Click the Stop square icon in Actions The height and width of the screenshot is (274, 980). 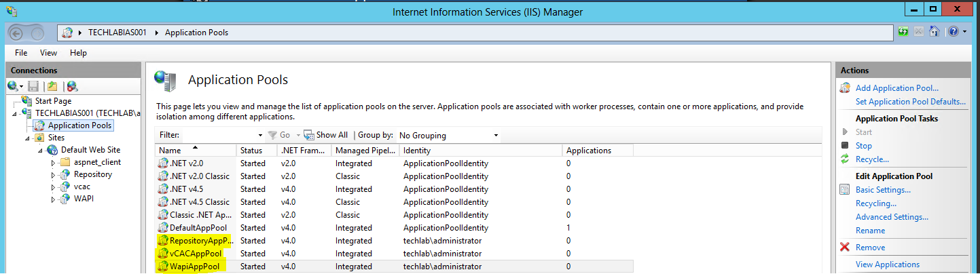click(x=845, y=145)
